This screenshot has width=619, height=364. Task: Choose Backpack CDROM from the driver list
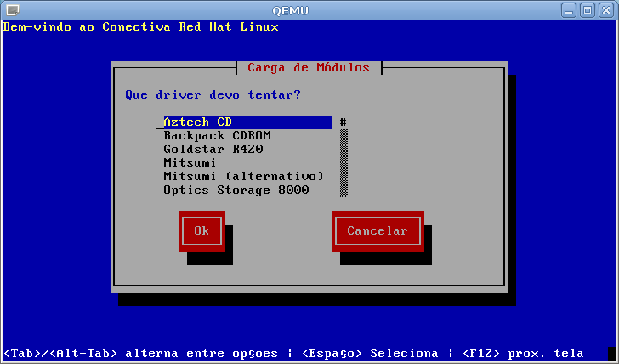coord(217,136)
